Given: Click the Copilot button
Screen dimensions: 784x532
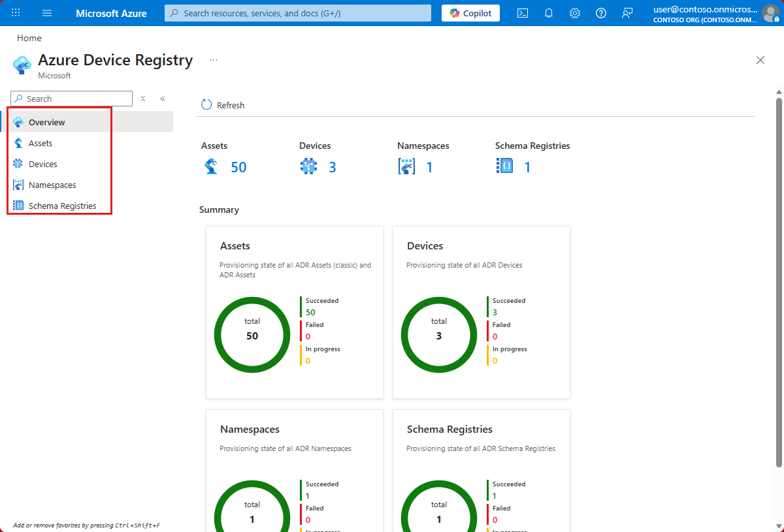Looking at the screenshot, I should [470, 13].
